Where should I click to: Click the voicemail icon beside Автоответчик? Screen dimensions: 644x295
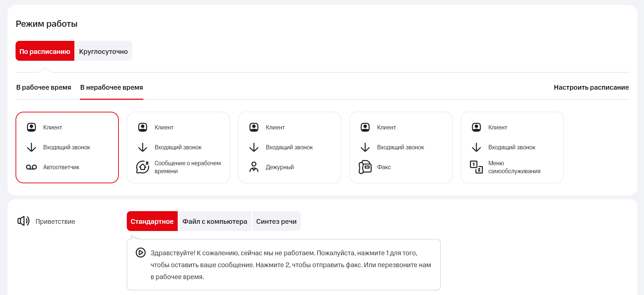(x=31, y=167)
